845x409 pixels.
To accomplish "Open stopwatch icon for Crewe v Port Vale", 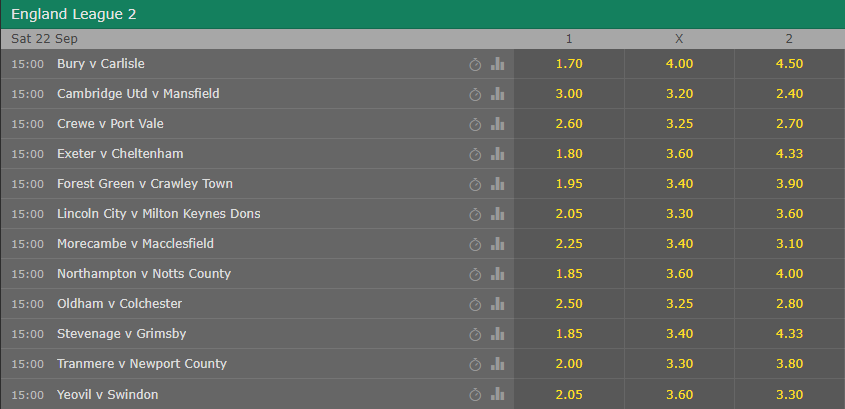I will point(475,124).
